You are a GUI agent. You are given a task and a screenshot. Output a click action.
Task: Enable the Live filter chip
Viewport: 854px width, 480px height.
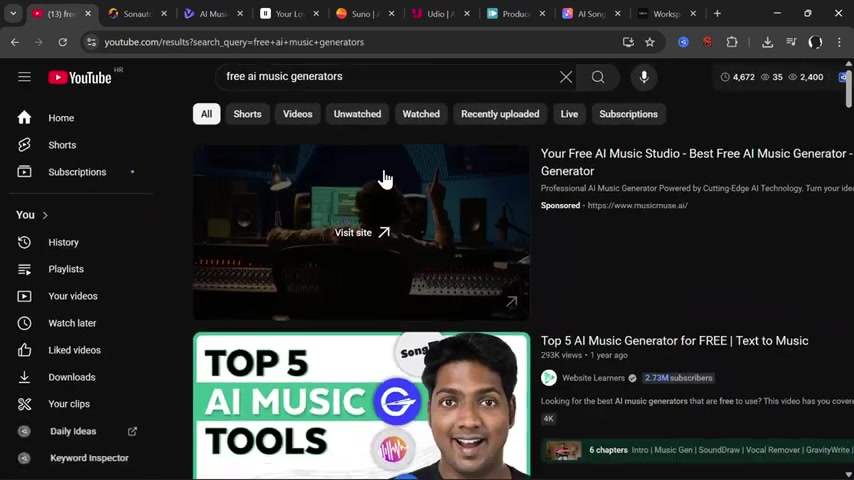pos(569,114)
